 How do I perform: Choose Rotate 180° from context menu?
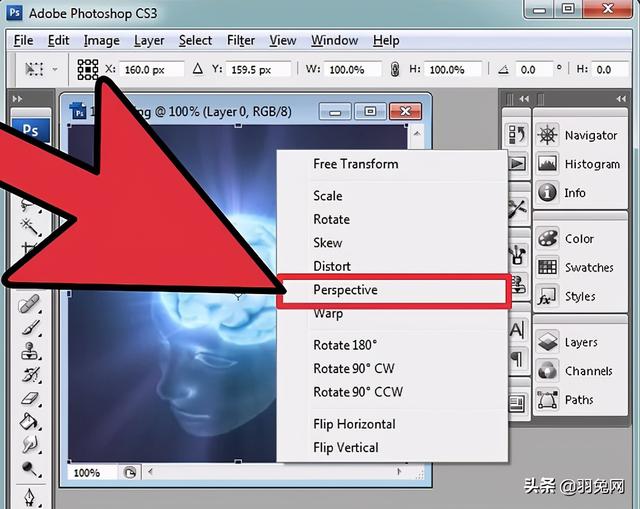point(393,345)
